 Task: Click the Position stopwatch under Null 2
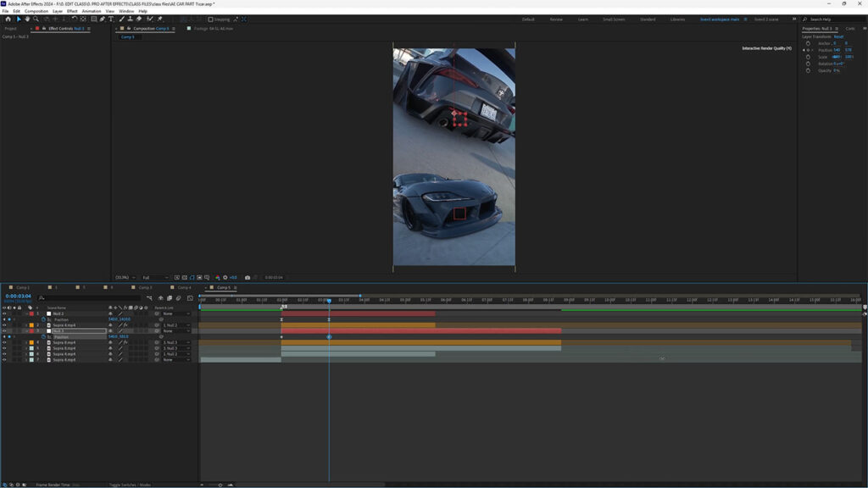click(43, 319)
